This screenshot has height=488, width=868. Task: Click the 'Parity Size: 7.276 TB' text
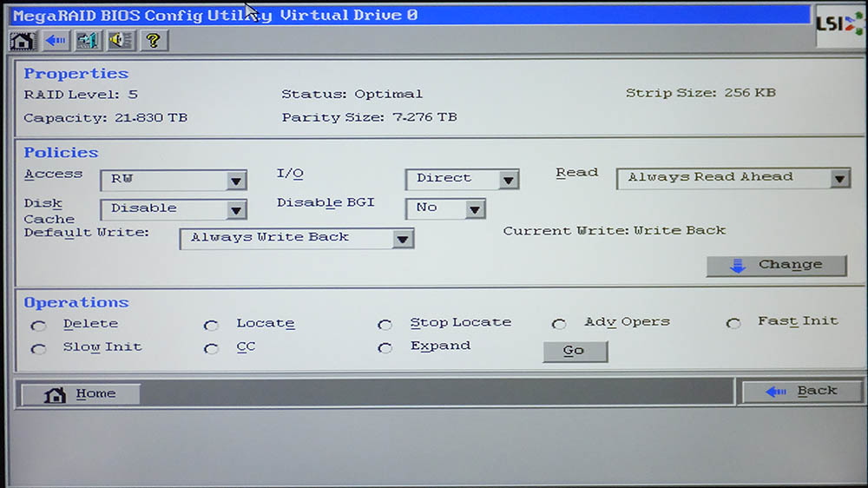pos(369,117)
